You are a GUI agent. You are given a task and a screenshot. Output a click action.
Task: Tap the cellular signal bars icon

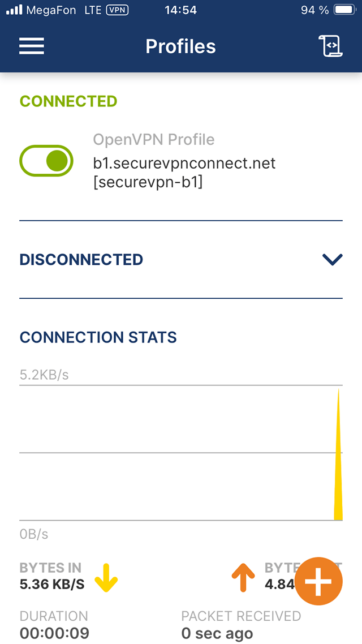click(x=14, y=10)
